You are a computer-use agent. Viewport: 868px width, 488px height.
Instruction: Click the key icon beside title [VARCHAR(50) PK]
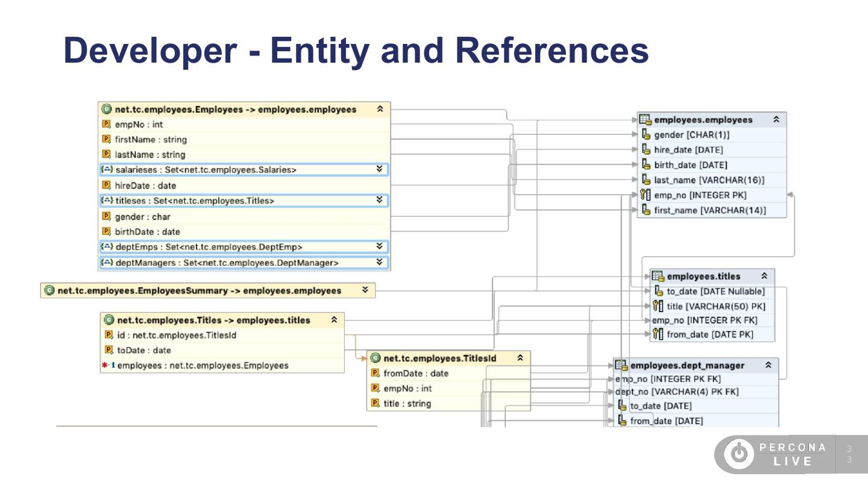click(x=658, y=306)
